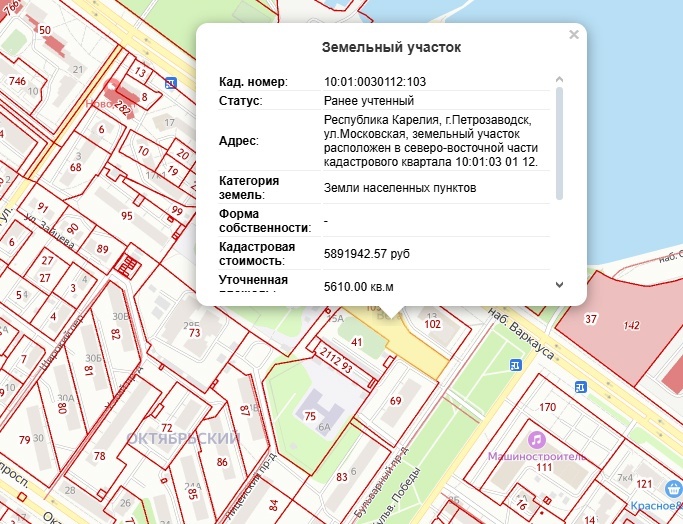Image resolution: width=683 pixels, height=524 pixels.
Task: Select parcel 78 on the map
Action: (x=99, y=456)
